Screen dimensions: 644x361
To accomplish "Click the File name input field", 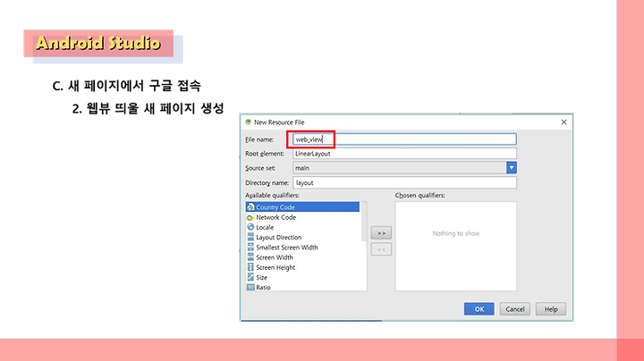I will point(404,139).
